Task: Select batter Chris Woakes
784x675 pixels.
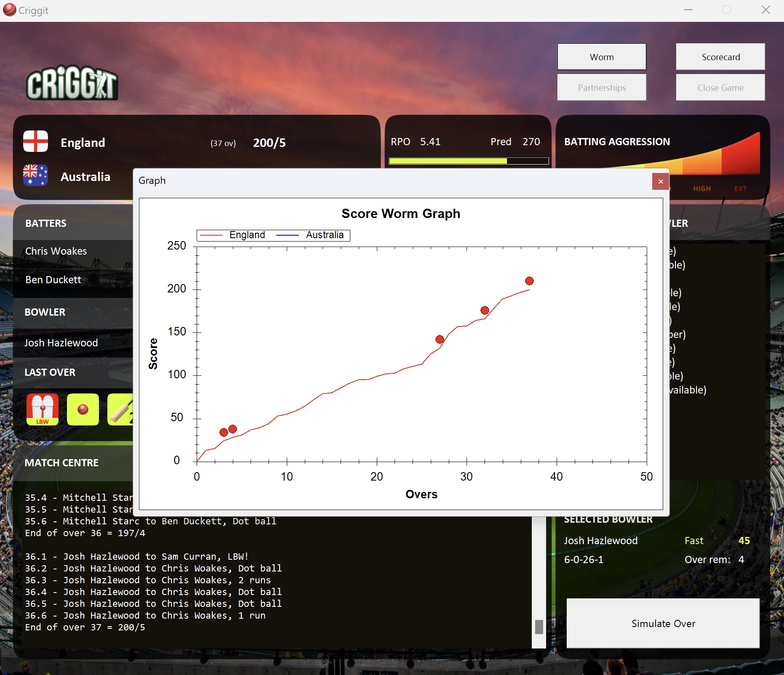Action: (x=56, y=251)
